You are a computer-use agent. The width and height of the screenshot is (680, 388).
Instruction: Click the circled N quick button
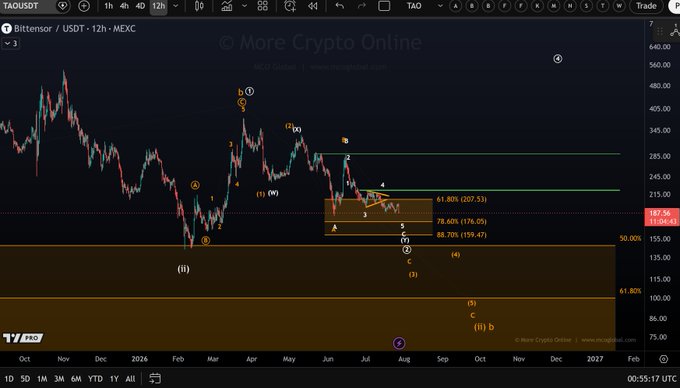point(570,6)
